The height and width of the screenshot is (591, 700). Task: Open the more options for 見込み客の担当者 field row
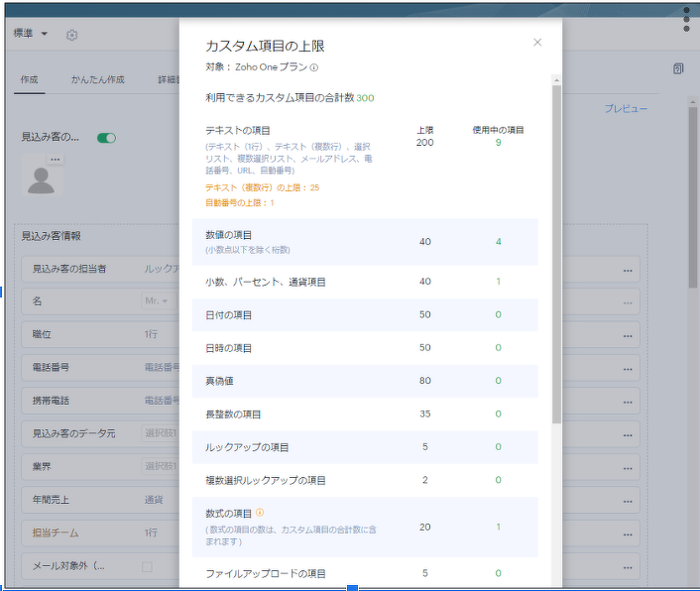click(627, 270)
